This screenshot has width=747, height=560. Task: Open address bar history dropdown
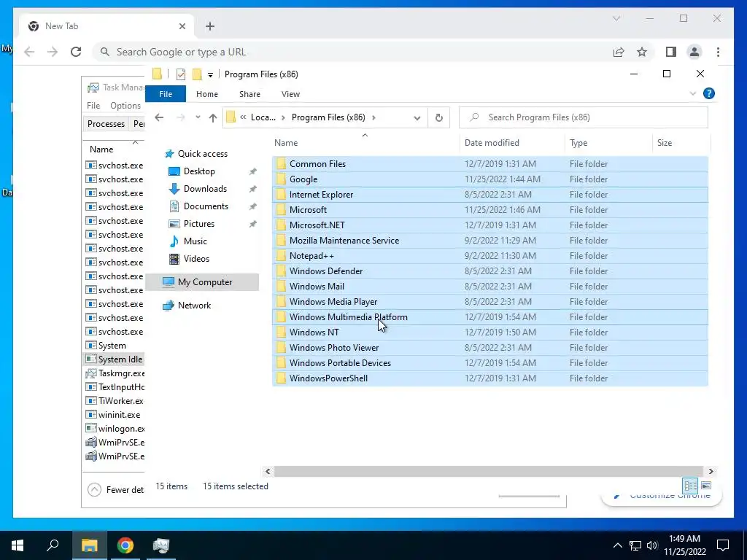tap(417, 117)
